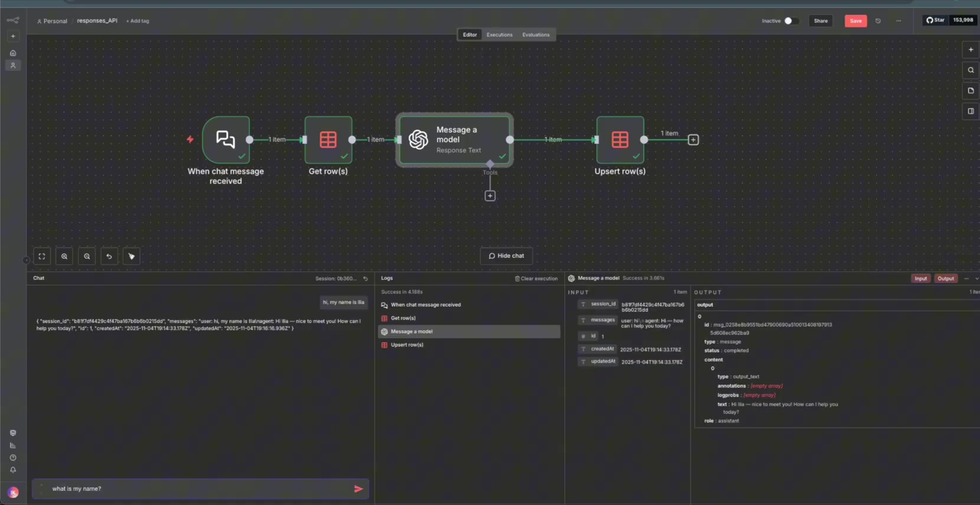Click the red Save button
Image resolution: width=980 pixels, height=505 pixels.
pos(855,21)
